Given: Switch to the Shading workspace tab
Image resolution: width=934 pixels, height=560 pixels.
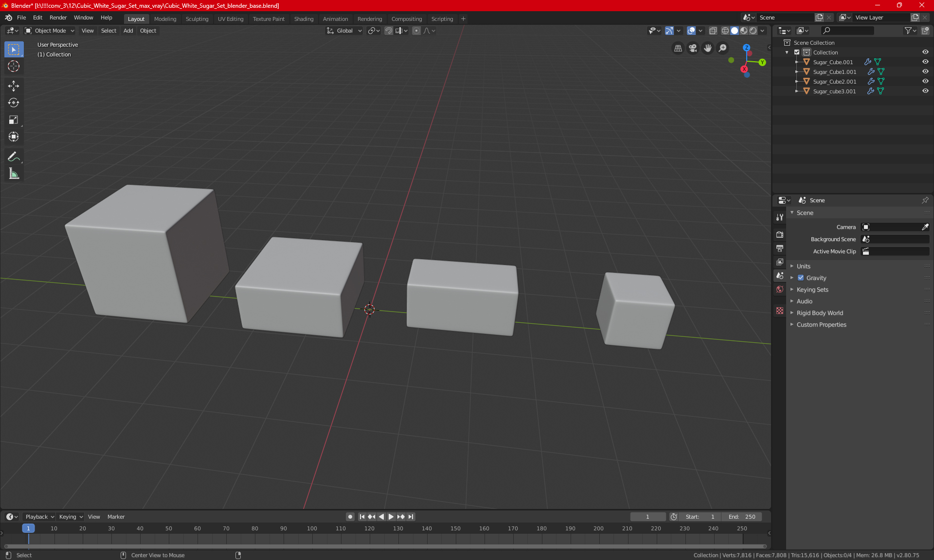Looking at the screenshot, I should pos(304,19).
